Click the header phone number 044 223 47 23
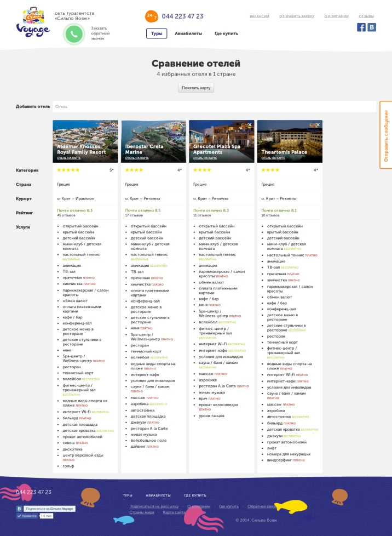Image resolution: width=392 pixels, height=536 pixels. [182, 16]
